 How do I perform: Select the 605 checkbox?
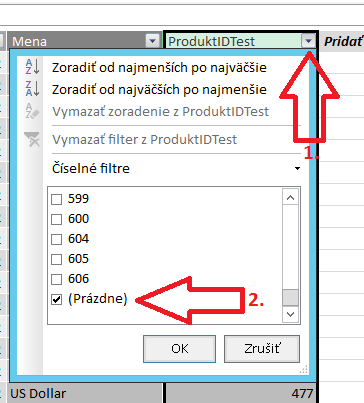click(57, 259)
